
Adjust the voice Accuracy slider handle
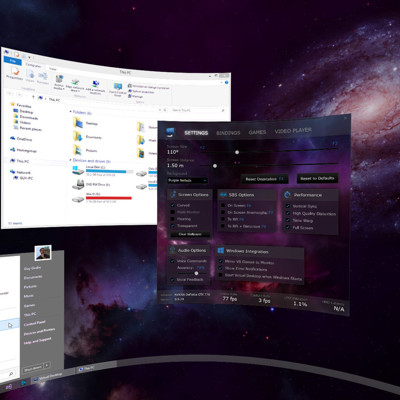tap(196, 273)
